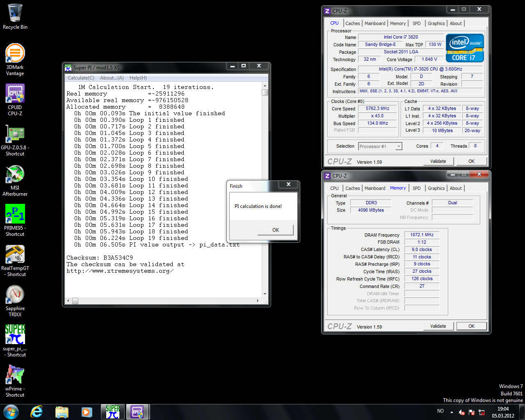Open SPD tab in the CPU-Z memory-timings window

coord(416,188)
